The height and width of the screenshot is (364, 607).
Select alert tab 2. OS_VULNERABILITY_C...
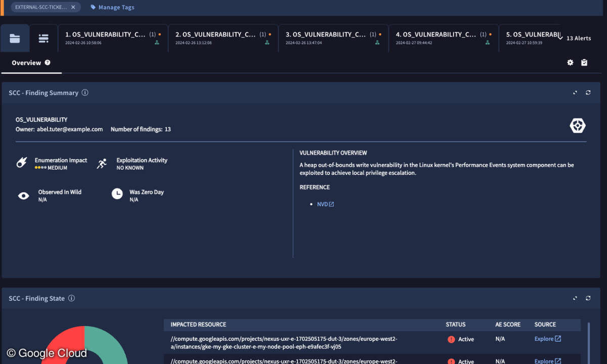(x=224, y=38)
